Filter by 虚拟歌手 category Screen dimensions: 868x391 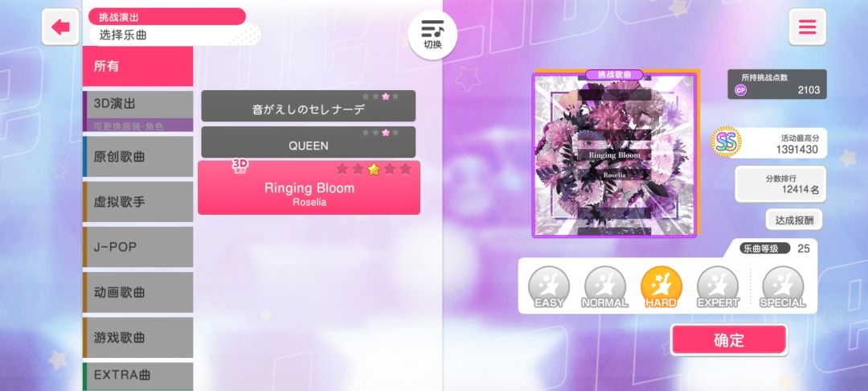click(x=138, y=202)
